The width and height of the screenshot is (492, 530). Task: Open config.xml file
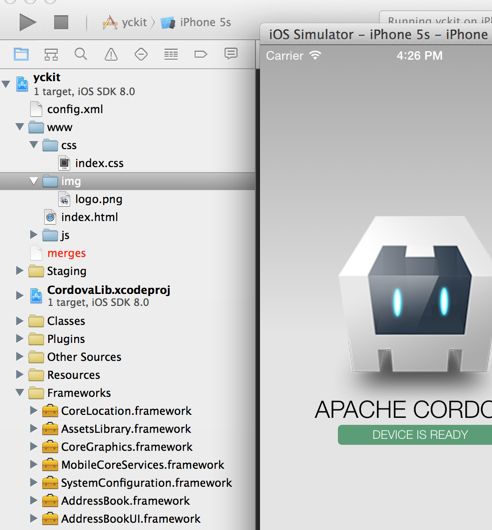[75, 109]
